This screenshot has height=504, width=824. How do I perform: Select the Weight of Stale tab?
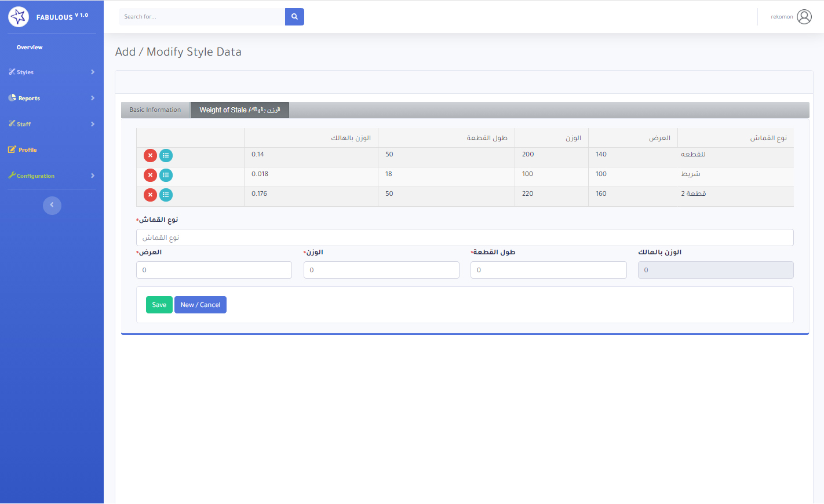tap(239, 110)
